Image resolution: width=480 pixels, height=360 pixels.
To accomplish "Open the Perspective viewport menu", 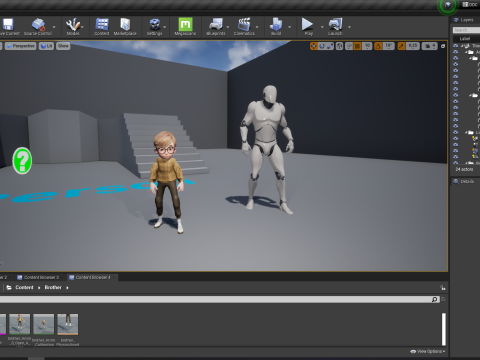I will 21,46.
